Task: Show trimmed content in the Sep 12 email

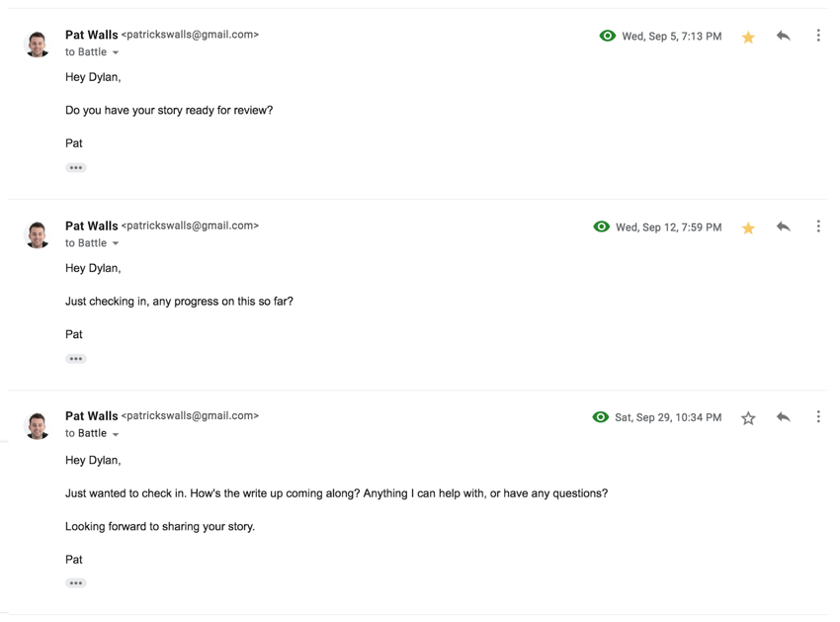Action: (x=76, y=358)
